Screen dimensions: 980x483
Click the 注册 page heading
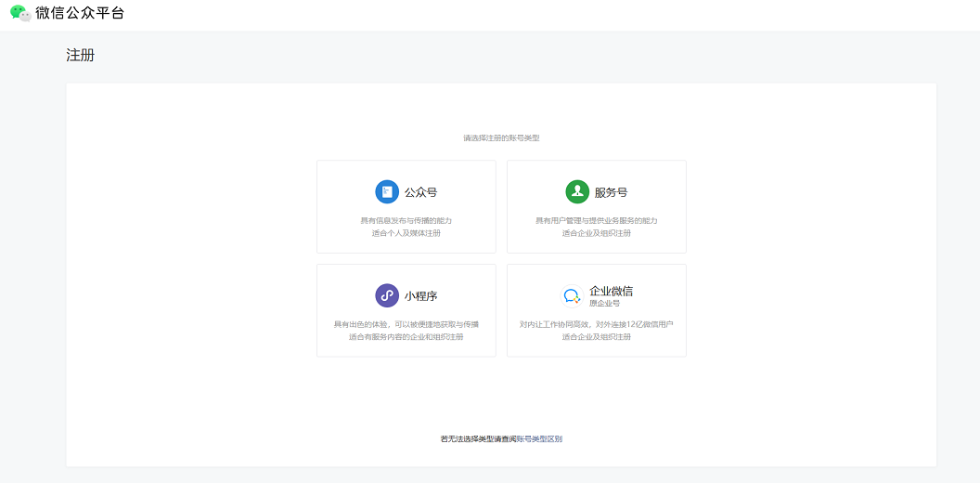pyautogui.click(x=80, y=55)
